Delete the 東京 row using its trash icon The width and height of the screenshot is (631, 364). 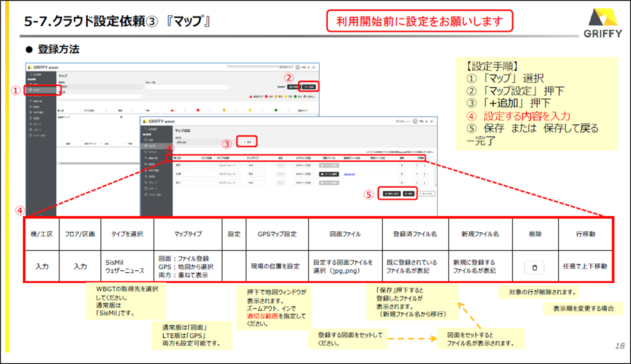pos(402,165)
